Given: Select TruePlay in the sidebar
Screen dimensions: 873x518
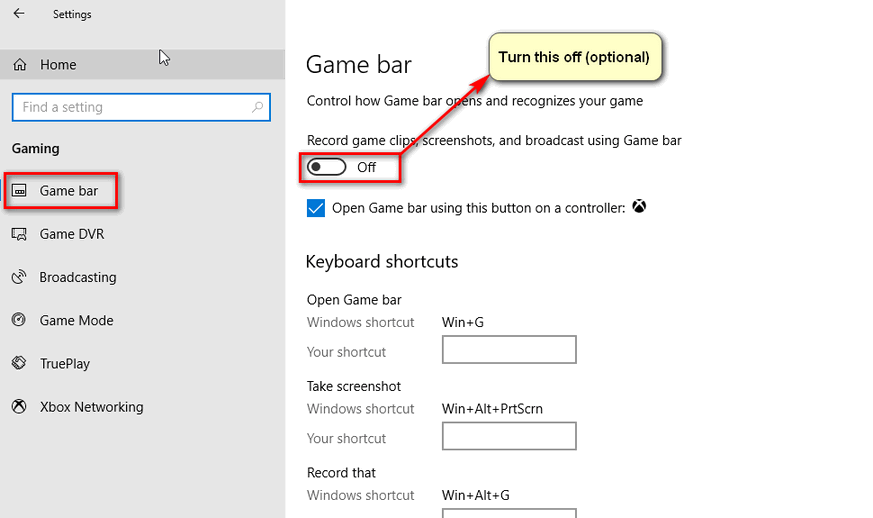Looking at the screenshot, I should point(143,363).
